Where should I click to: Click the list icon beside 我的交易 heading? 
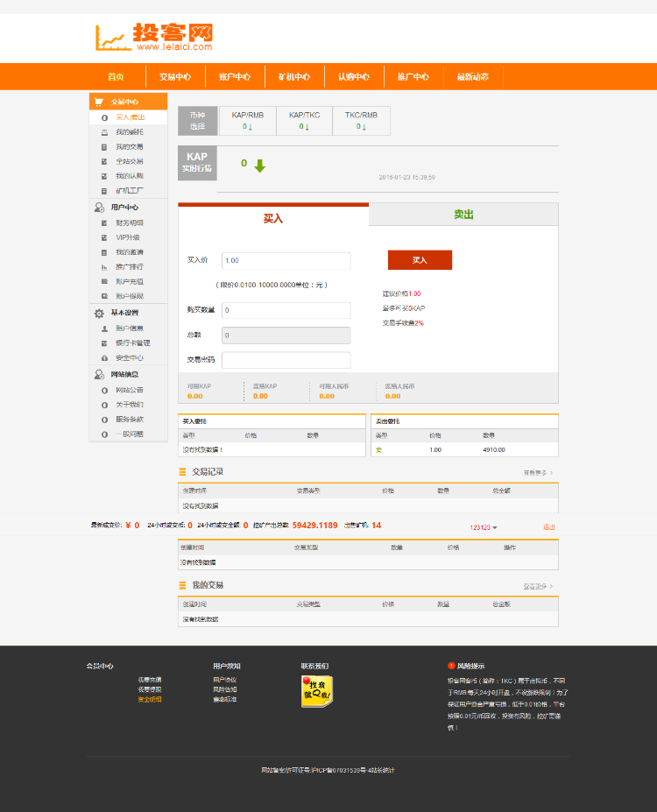182,585
